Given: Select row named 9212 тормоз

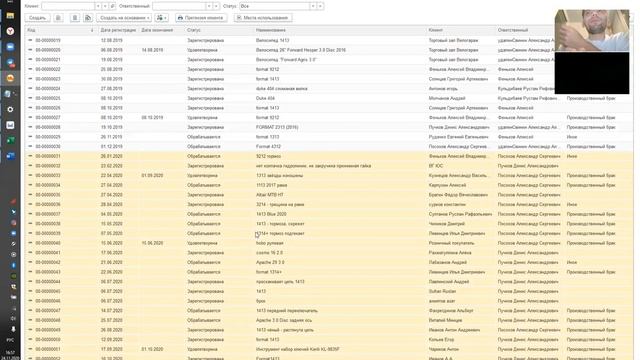Looking at the screenshot, I should point(329,156).
